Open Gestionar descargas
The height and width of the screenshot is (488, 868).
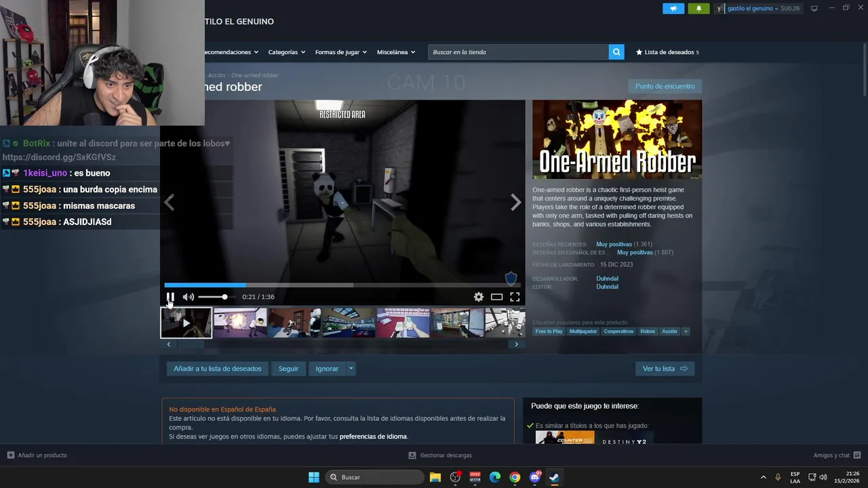tap(441, 455)
